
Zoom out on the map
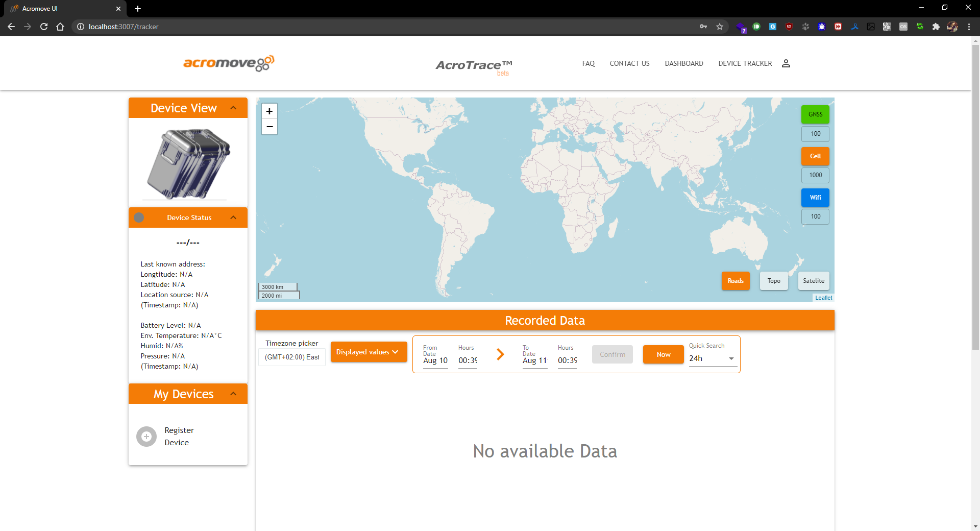(x=269, y=127)
